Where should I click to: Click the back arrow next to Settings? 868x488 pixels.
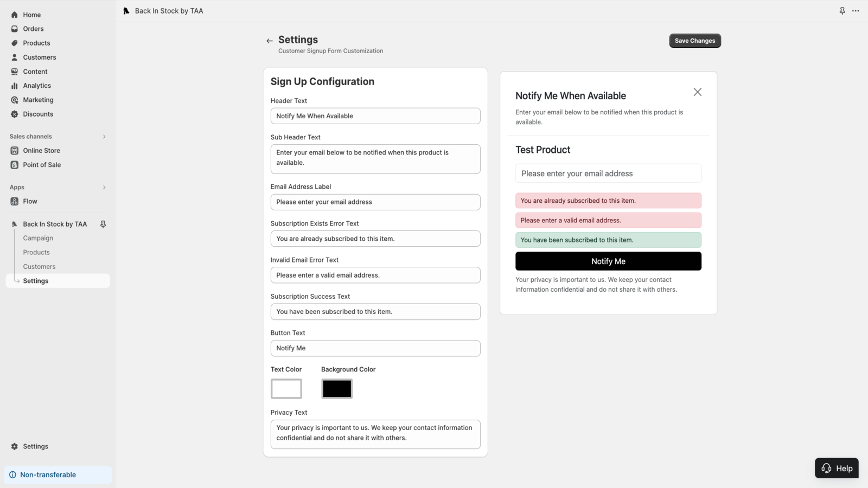point(270,41)
